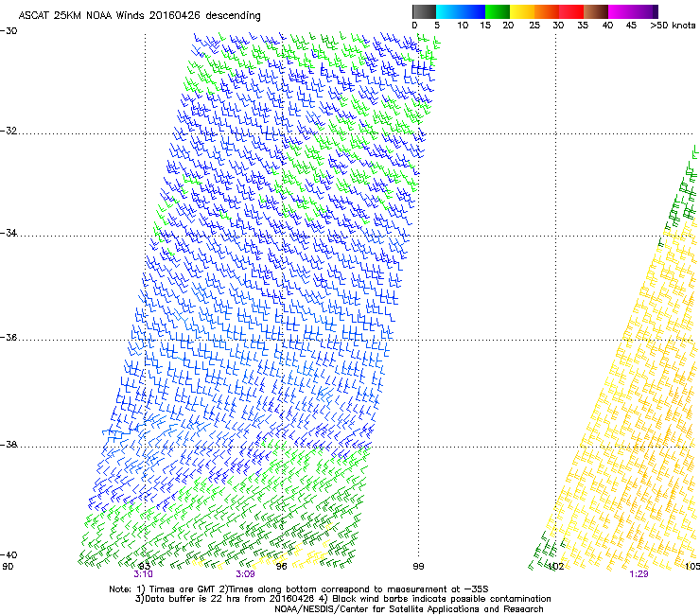Click the '-34' latitude label
This screenshot has width=700, height=615.
[9, 233]
